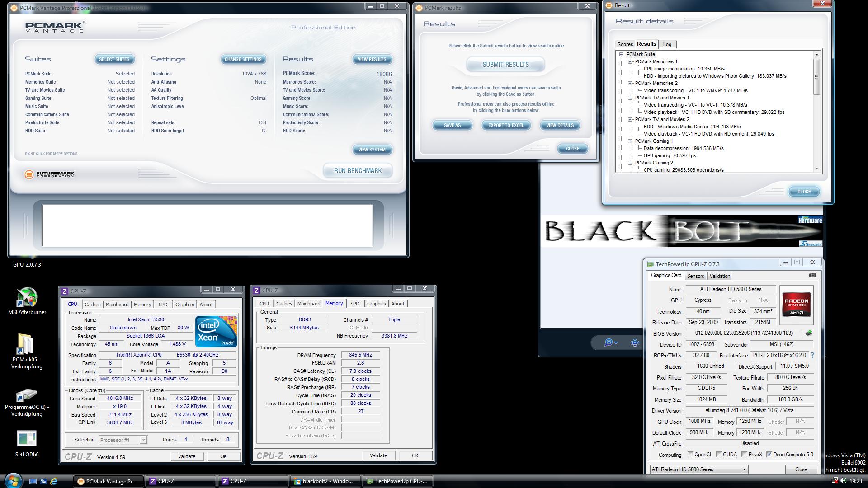The width and height of the screenshot is (868, 488).
Task: Open the SPD tab in CPU-Z memory window
Action: (355, 304)
